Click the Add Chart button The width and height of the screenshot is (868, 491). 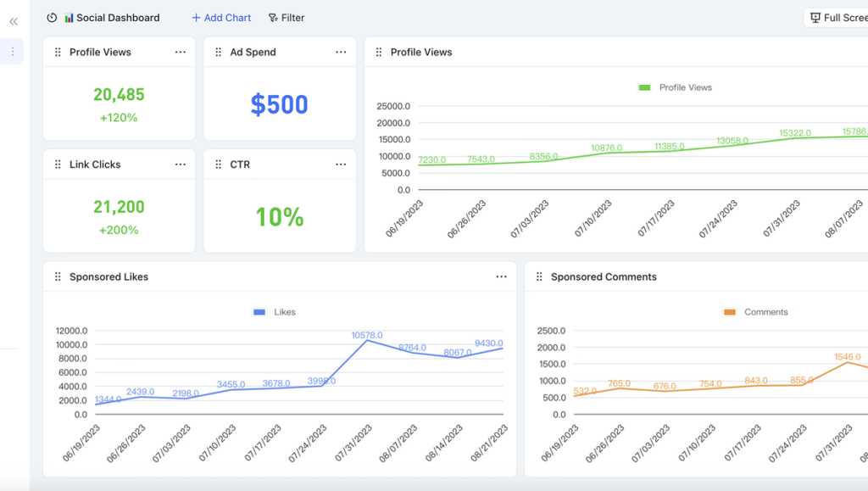click(221, 18)
